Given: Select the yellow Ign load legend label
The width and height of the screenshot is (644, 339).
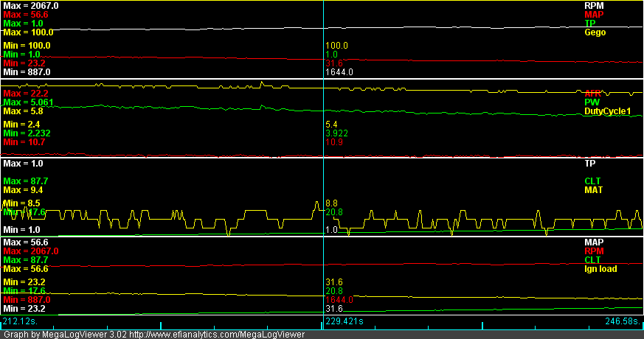Looking at the screenshot, I should [x=600, y=269].
